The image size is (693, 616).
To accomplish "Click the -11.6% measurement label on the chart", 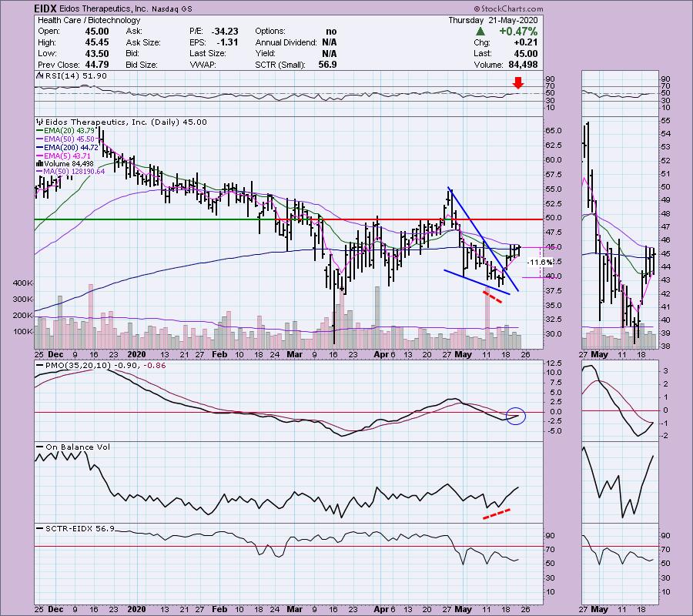I will coord(540,262).
